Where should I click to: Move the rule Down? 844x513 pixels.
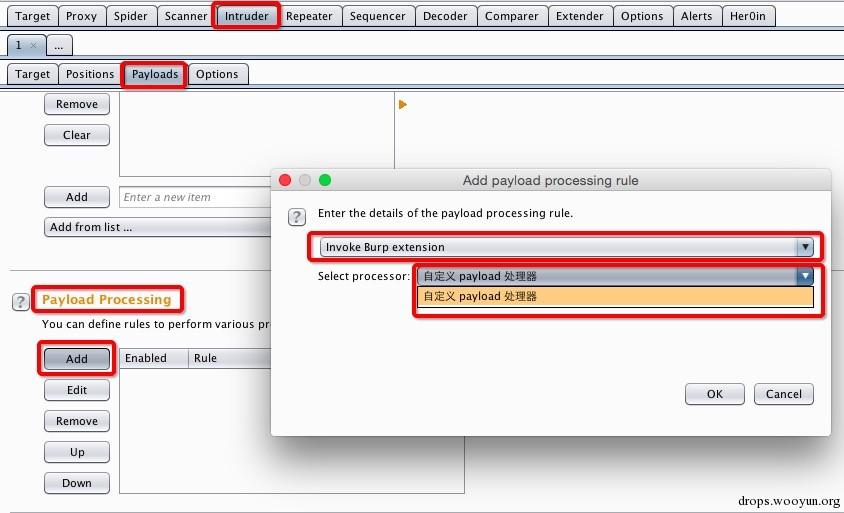coord(77,483)
